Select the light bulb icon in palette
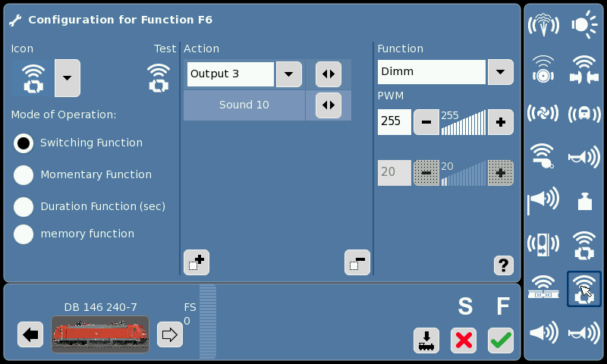 pyautogui.click(x=584, y=25)
